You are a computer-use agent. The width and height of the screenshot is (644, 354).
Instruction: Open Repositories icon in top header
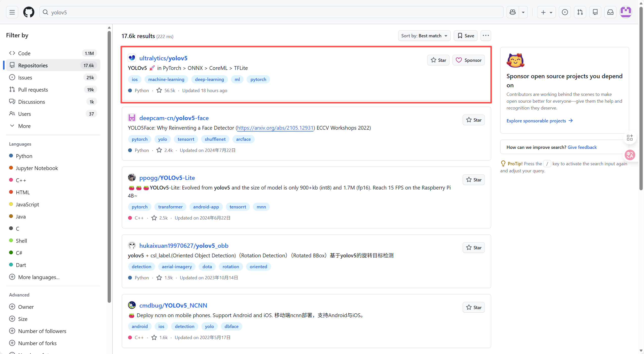tap(595, 12)
